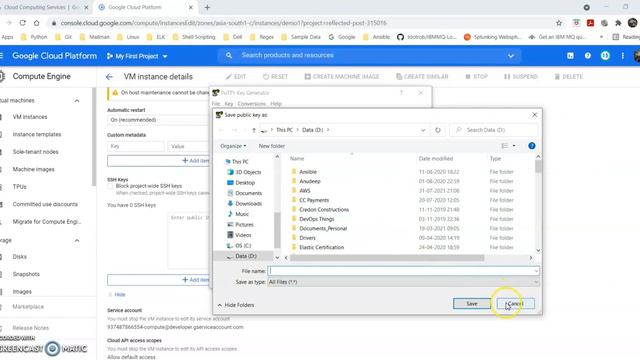Select the CC Payments folder
The width and height of the screenshot is (640, 360).
pyautogui.click(x=310, y=200)
